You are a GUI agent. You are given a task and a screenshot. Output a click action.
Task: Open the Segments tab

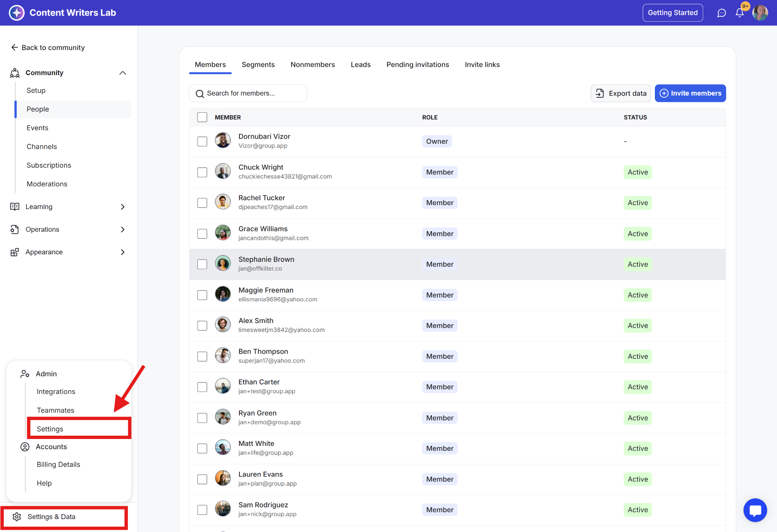click(258, 65)
